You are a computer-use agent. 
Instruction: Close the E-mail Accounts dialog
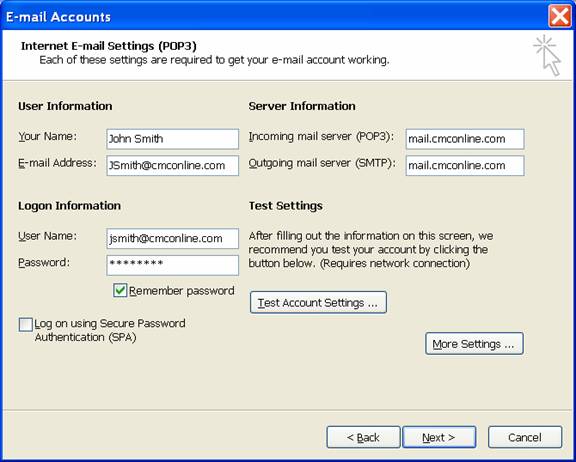tap(559, 17)
